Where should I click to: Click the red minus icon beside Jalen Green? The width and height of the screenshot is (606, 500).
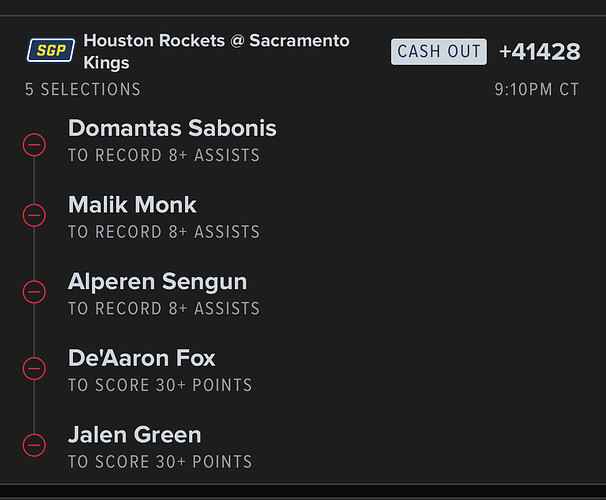click(x=34, y=444)
